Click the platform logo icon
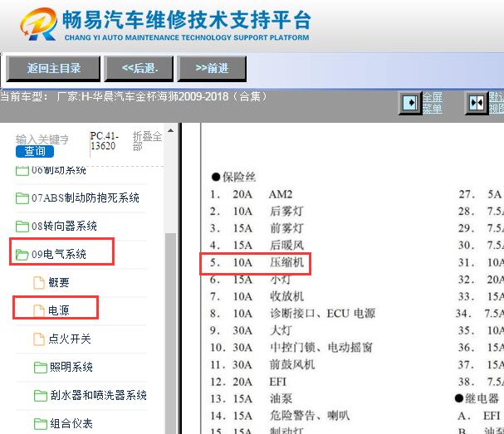The width and height of the screenshot is (504, 434). pyautogui.click(x=38, y=24)
